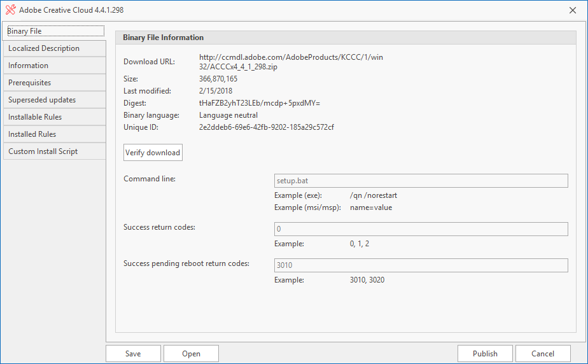The height and width of the screenshot is (364, 588).
Task: Click the Adobe Creative Cloud 4.4.1.298 title text
Action: coord(71,10)
